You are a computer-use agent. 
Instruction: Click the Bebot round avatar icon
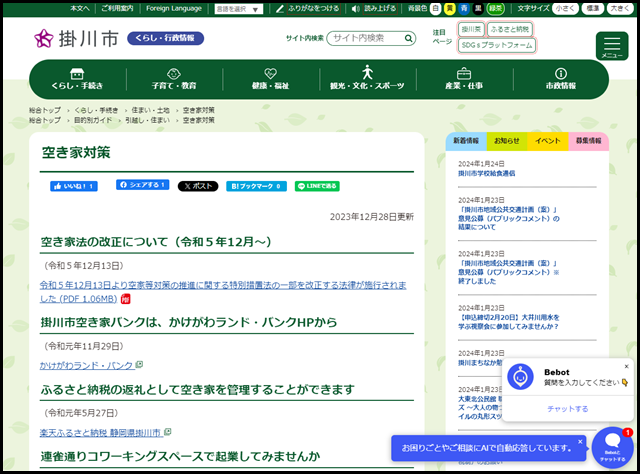[520, 376]
